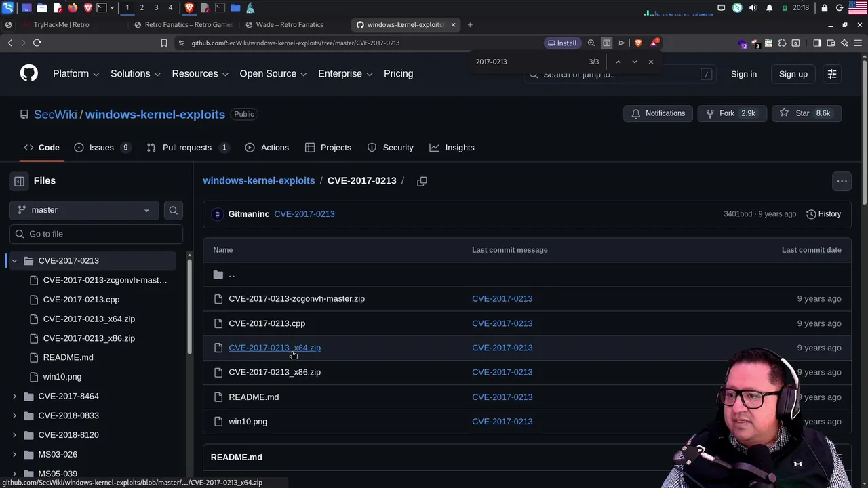
Task: Click the Brave Shields lion icon
Action: coord(637,43)
